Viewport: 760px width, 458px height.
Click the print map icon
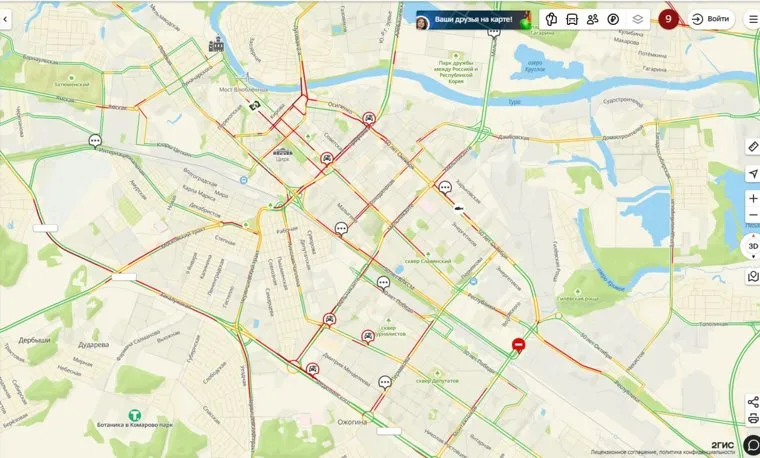[x=753, y=418]
